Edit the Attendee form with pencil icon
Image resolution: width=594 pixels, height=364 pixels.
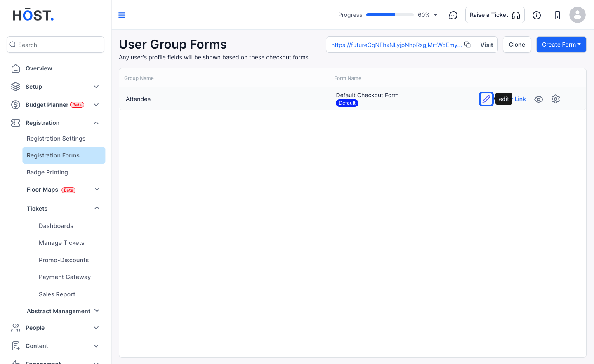pyautogui.click(x=486, y=99)
